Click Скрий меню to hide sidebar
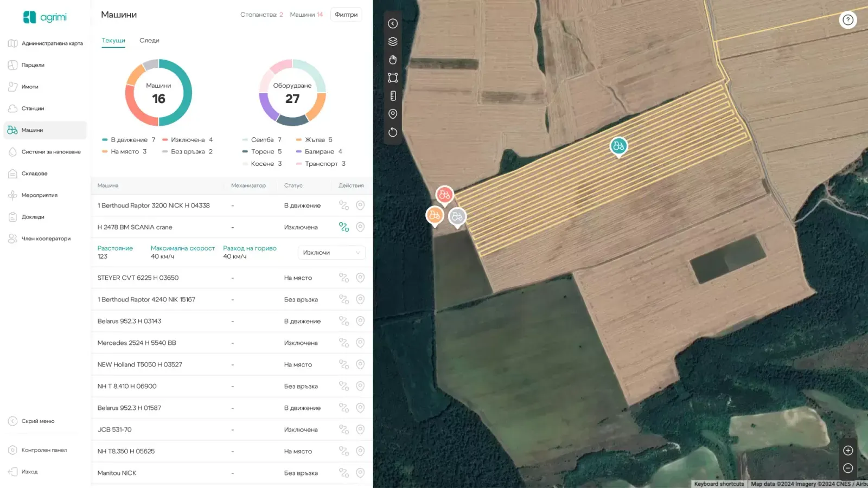 pyautogui.click(x=31, y=421)
